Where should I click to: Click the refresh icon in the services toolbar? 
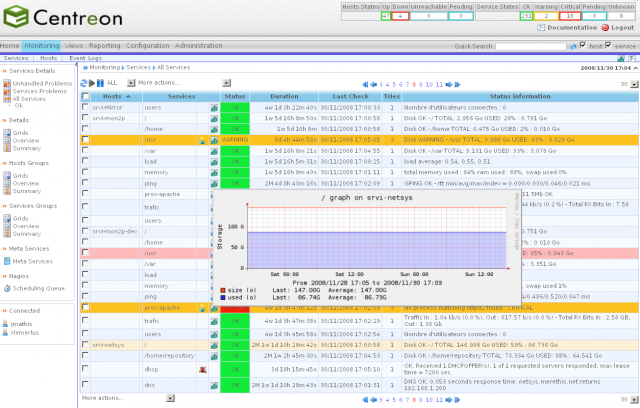click(x=83, y=83)
